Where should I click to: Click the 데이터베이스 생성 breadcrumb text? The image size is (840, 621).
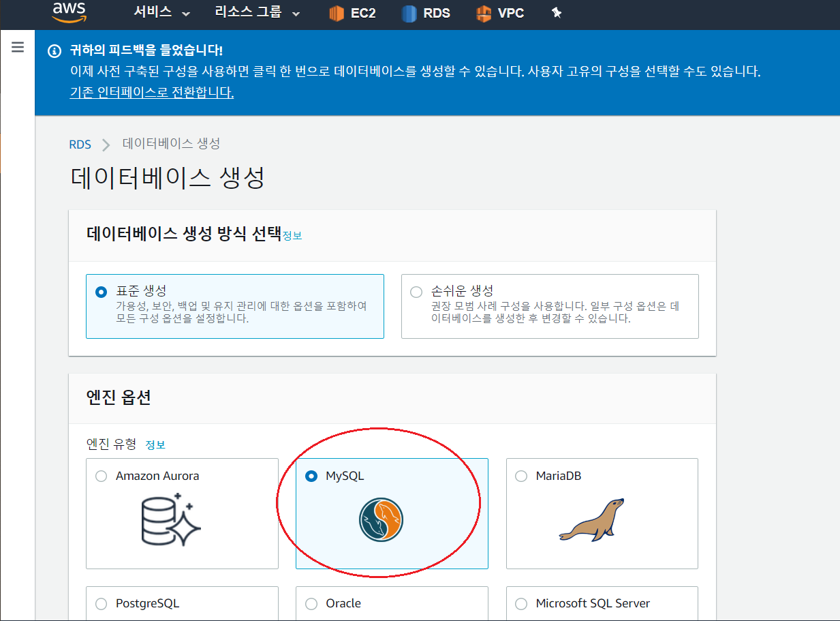tap(171, 144)
